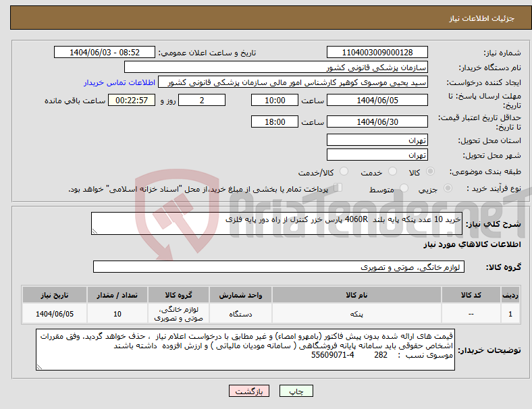Screen dimensions: 532x409
Task: Click the validity time 18:00 field
Action: [x=275, y=121]
